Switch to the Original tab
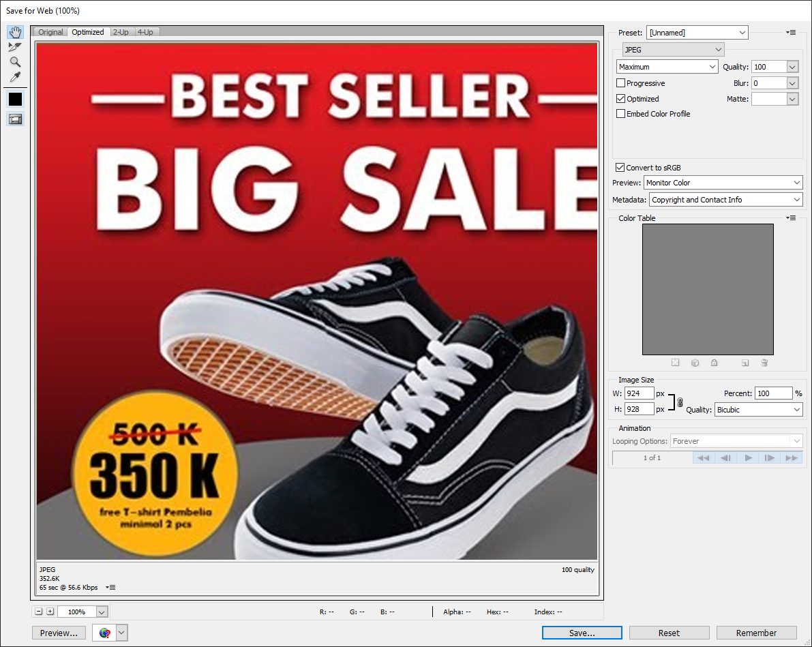Viewport: 812px width, 647px height. click(x=50, y=32)
